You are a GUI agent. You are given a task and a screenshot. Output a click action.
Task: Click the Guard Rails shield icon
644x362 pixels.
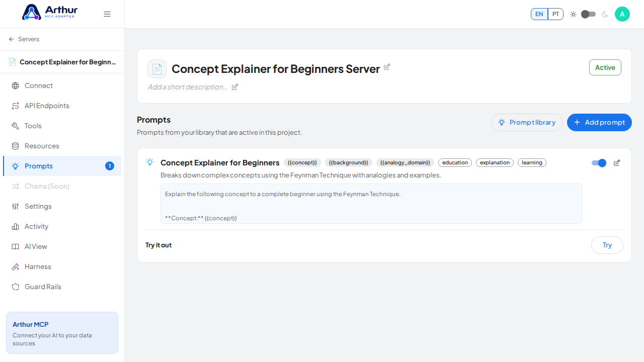[15, 287]
